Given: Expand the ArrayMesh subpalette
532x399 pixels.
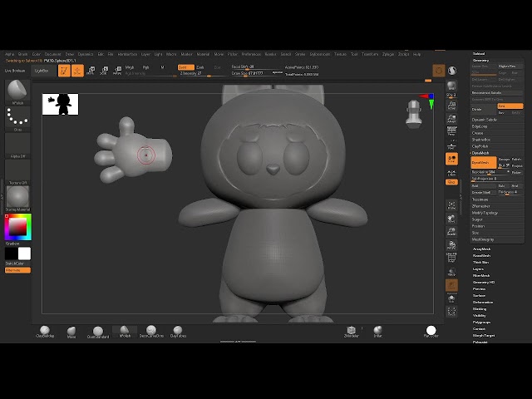Looking at the screenshot, I should (482, 249).
